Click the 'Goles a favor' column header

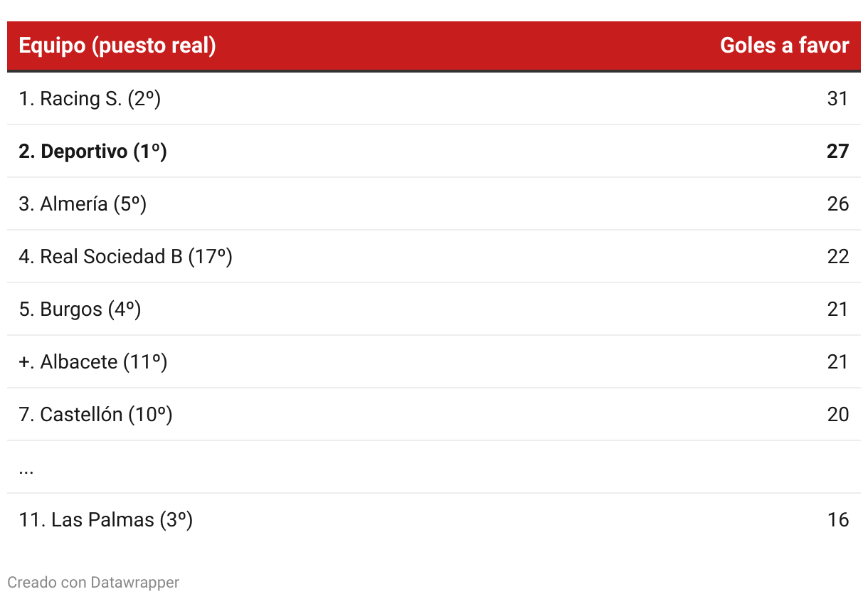tap(784, 46)
